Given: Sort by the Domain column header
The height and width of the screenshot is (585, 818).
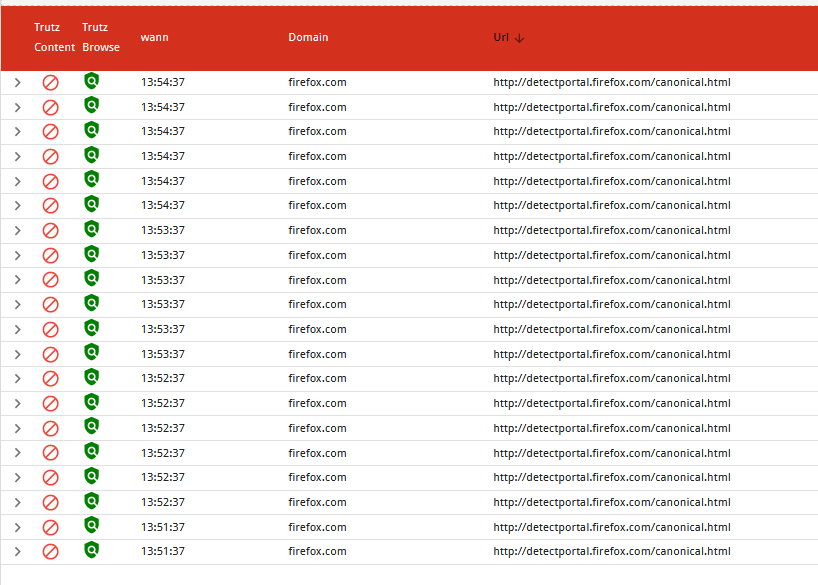Looking at the screenshot, I should 308,37.
